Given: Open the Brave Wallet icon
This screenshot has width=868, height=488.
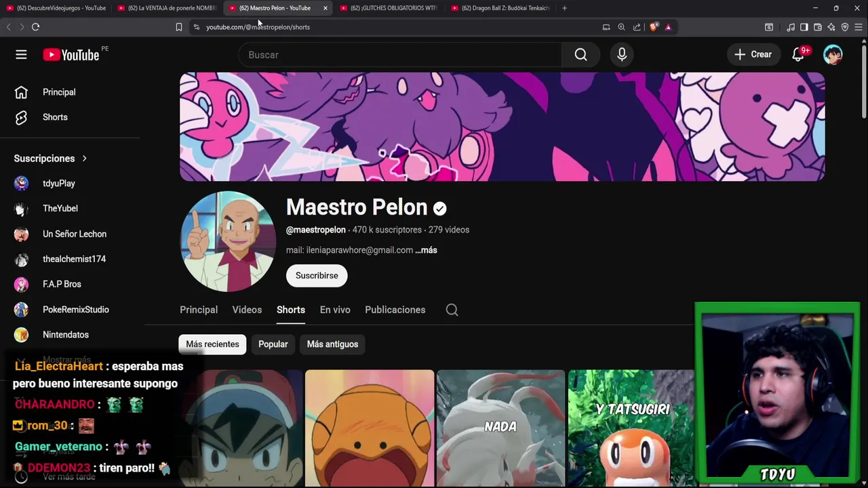Looking at the screenshot, I should coord(818,27).
